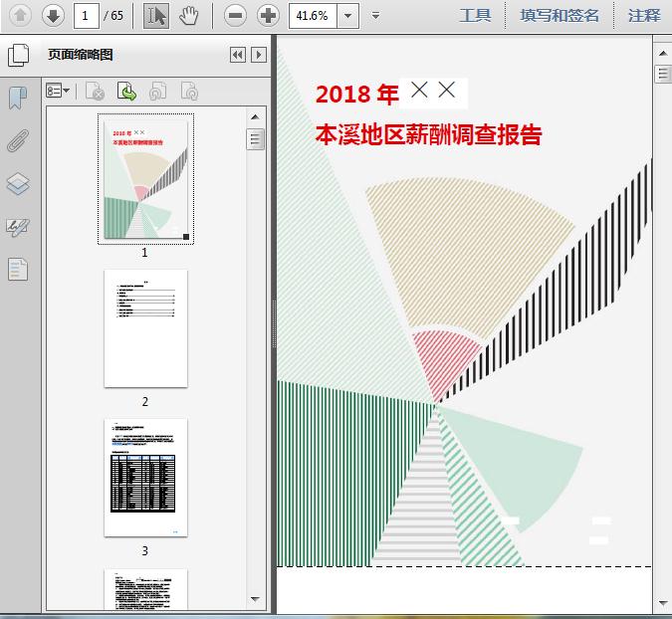Viewport: 672px width, 619px height.
Task: Click the 页面缩略图 panel title
Action: [81, 55]
